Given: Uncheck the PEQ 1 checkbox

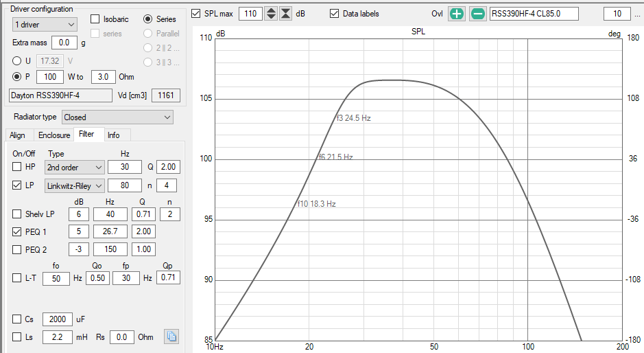Looking at the screenshot, I should pos(17,231).
